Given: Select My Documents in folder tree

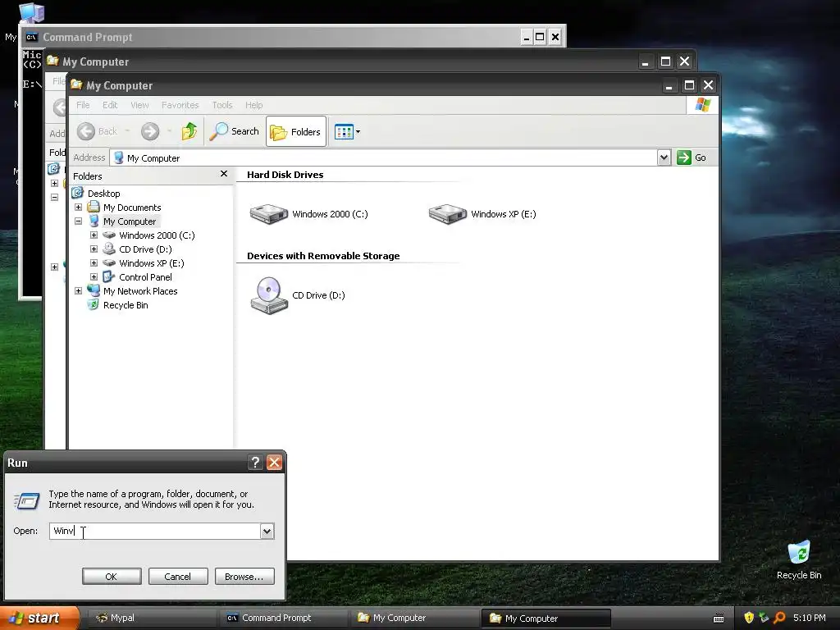Looking at the screenshot, I should [x=132, y=208].
